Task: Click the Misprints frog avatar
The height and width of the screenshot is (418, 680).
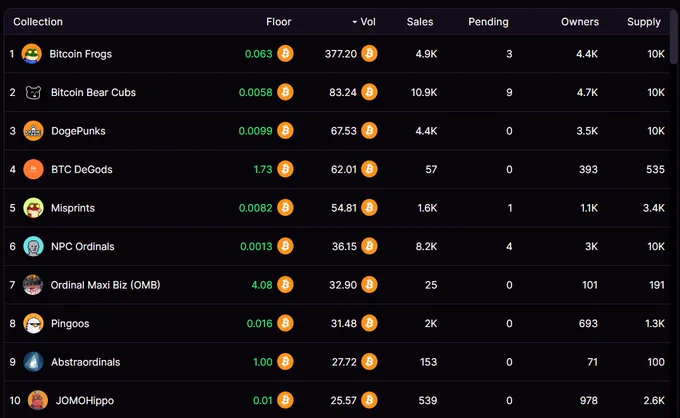Action: 33,208
